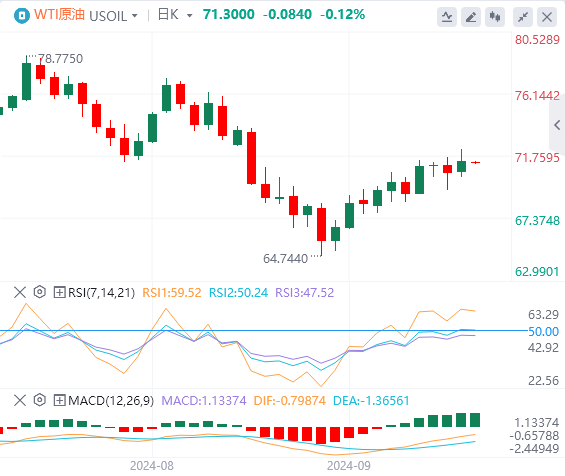
Task: Open RSI indicator settings gear
Action: pos(40,292)
